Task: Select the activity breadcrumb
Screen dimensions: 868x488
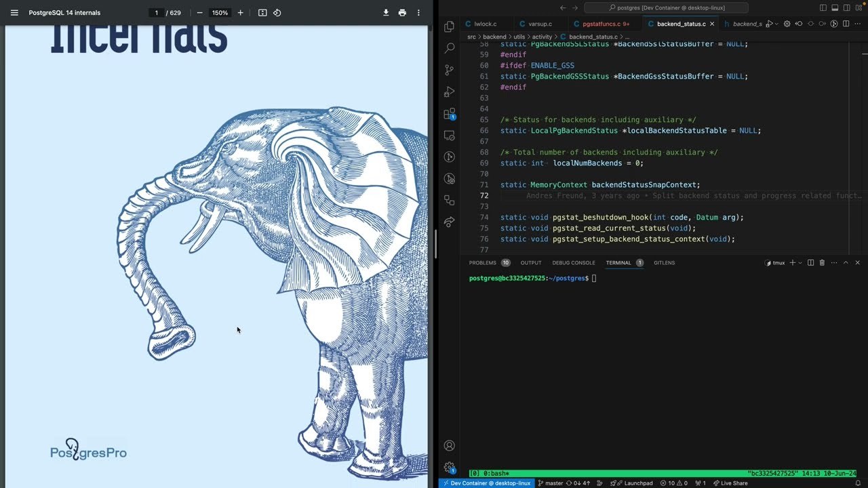Action: (x=542, y=37)
